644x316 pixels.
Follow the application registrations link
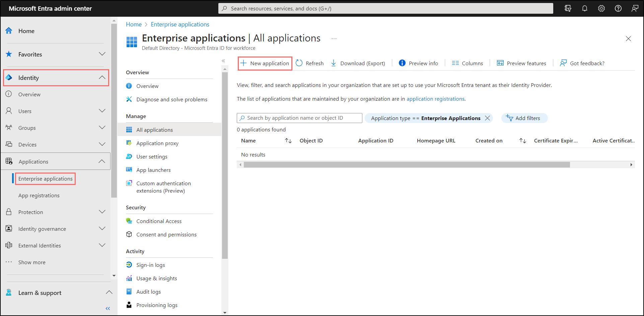435,99
